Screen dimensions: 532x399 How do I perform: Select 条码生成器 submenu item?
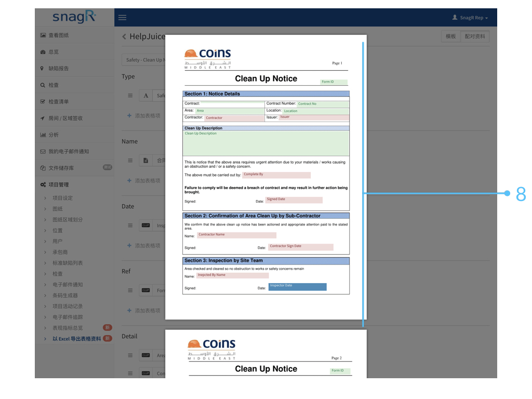(x=65, y=296)
